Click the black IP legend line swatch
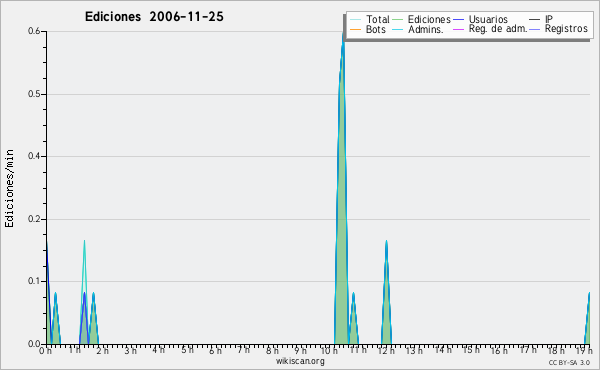 [x=535, y=20]
